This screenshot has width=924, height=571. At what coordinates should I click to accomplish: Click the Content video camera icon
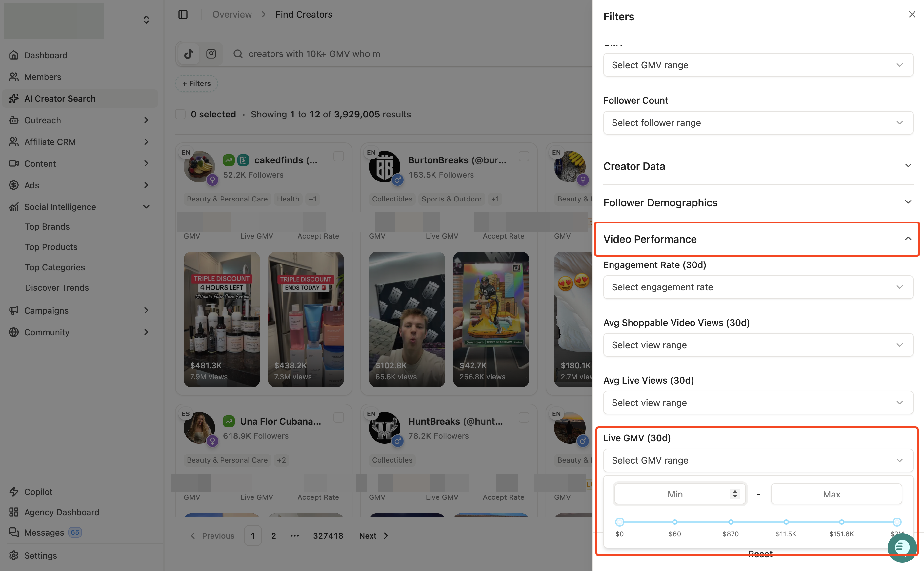(x=14, y=163)
